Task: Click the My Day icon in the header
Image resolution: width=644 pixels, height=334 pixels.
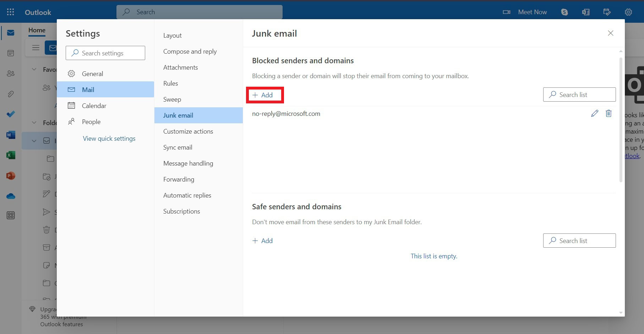Action: pyautogui.click(x=607, y=12)
